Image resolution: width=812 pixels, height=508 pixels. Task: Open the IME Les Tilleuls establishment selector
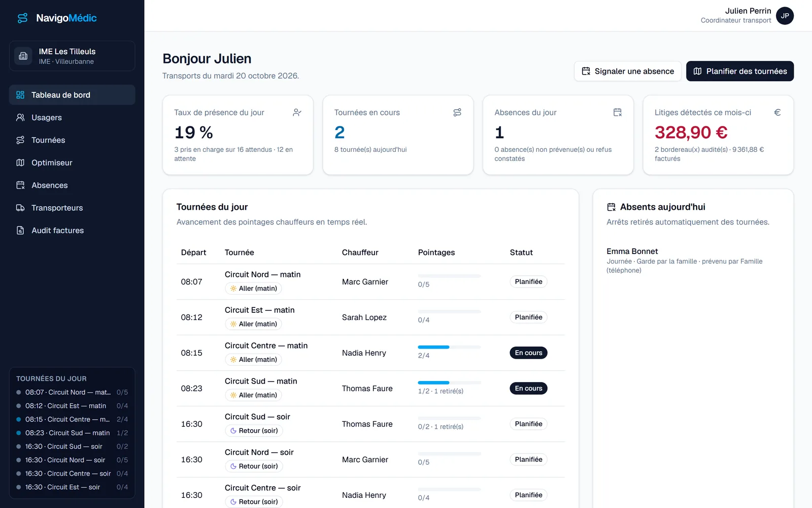point(72,56)
